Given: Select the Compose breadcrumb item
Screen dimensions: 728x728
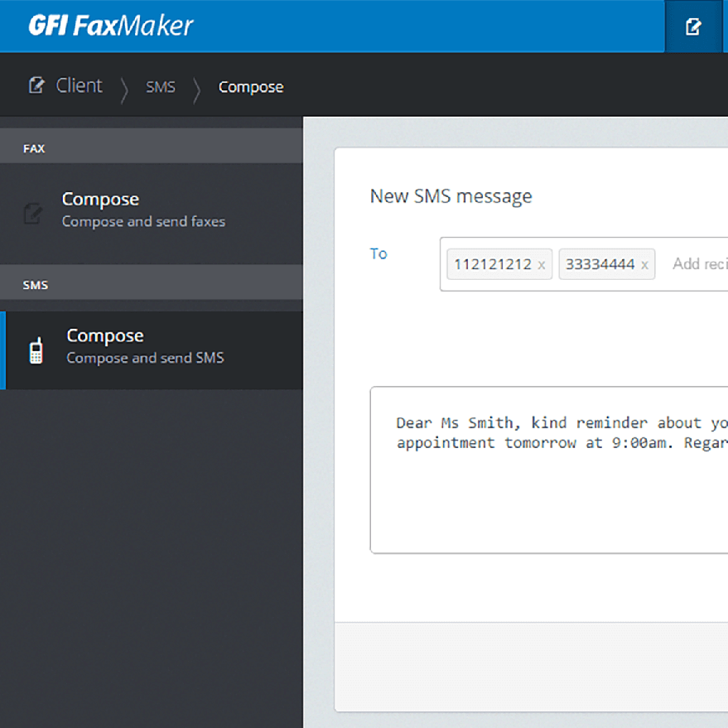Looking at the screenshot, I should pyautogui.click(x=250, y=87).
